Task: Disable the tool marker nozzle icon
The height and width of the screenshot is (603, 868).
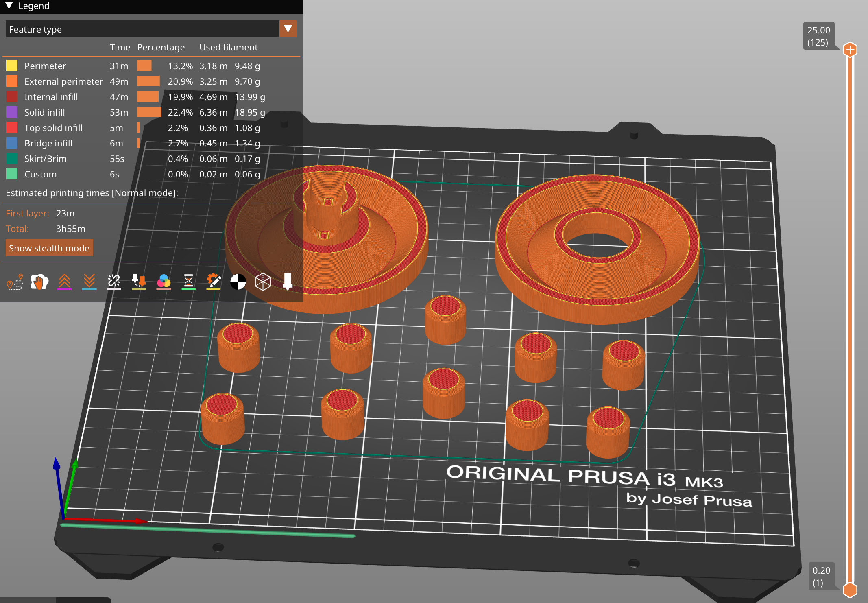Action: click(x=288, y=282)
